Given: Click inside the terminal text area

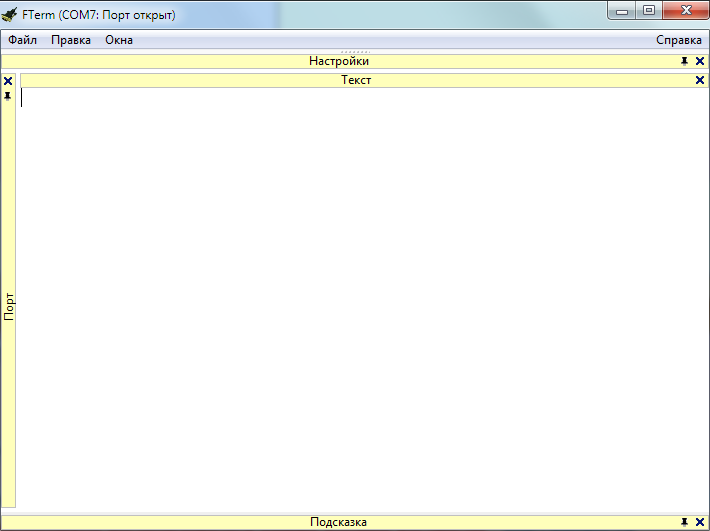Looking at the screenshot, I should click(365, 299).
